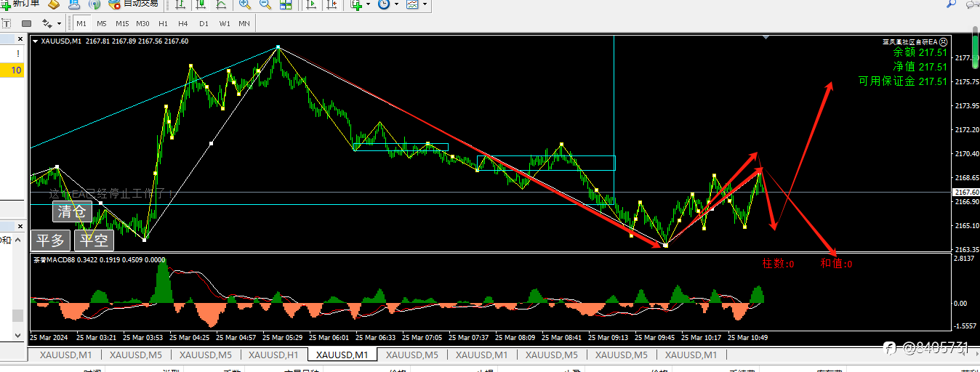Image resolution: width=980 pixels, height=372 pixels.
Task: Toggle chart shift icon
Action: click(x=332, y=4)
